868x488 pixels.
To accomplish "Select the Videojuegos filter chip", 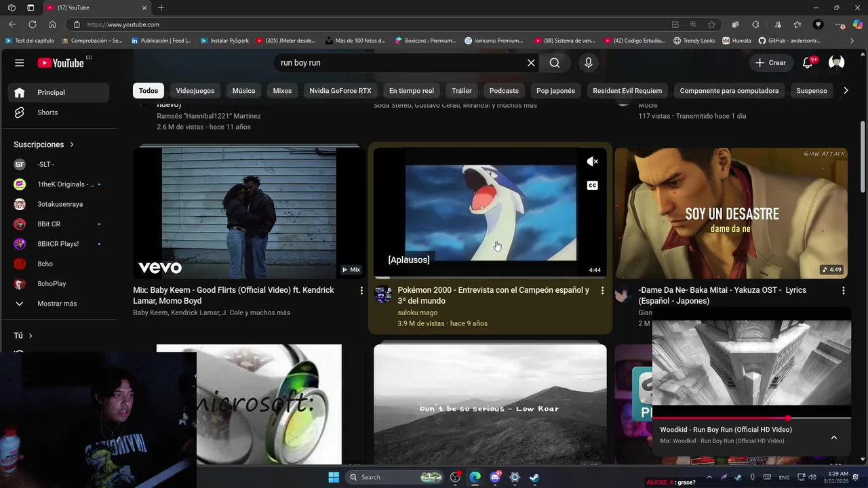I will click(195, 91).
